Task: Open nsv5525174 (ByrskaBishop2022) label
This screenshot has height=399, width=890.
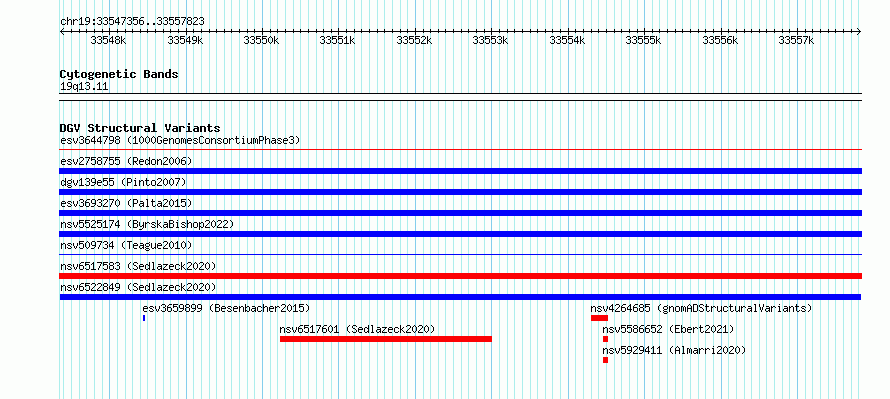Action: click(147, 224)
